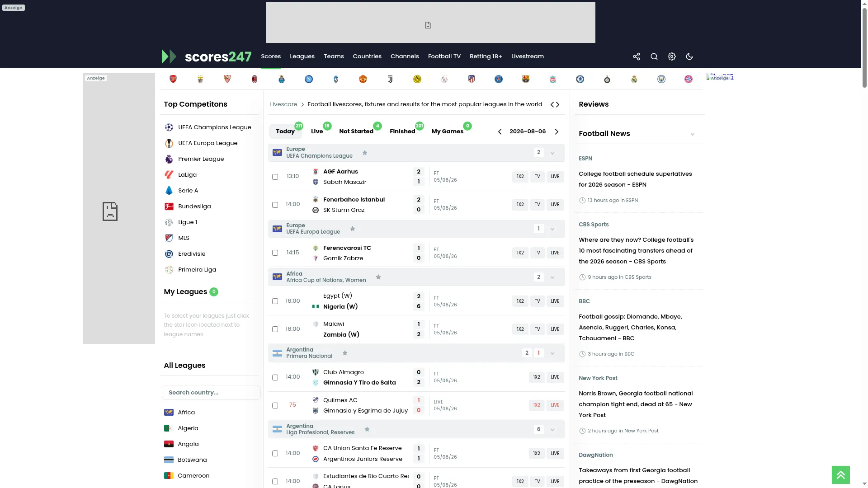868x488 pixels.
Task: Collapse the Primera Nacional match group
Action: tap(552, 353)
